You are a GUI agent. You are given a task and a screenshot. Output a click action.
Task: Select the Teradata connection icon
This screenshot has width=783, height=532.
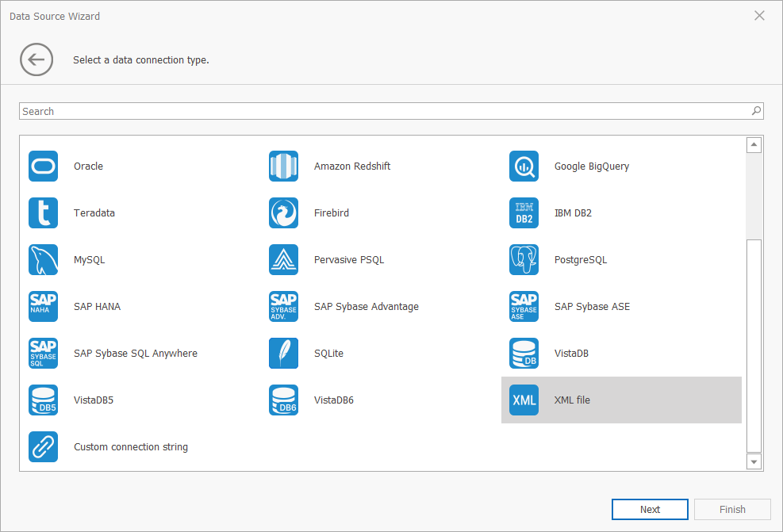tap(44, 213)
